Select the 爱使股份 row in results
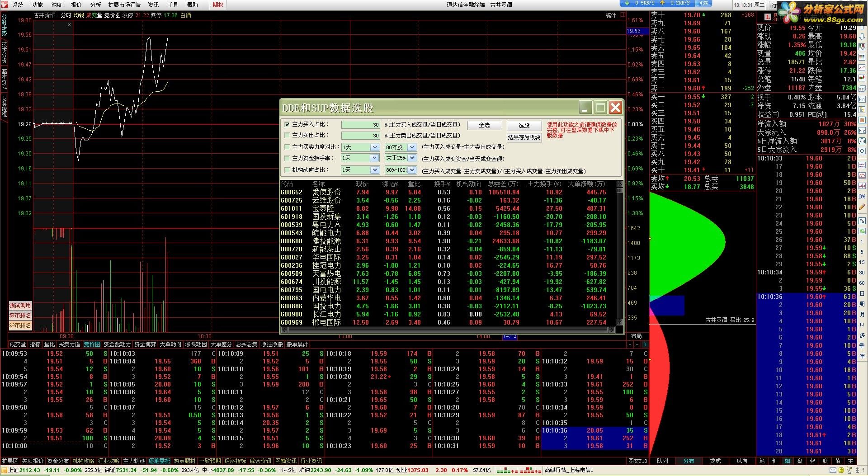The height and width of the screenshot is (476, 868). [448, 192]
